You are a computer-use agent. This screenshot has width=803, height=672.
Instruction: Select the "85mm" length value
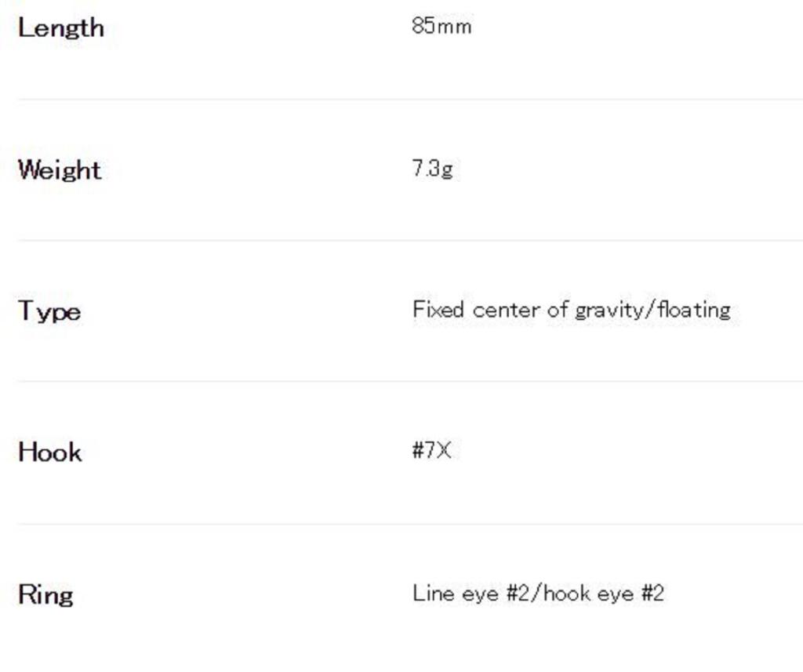[441, 27]
